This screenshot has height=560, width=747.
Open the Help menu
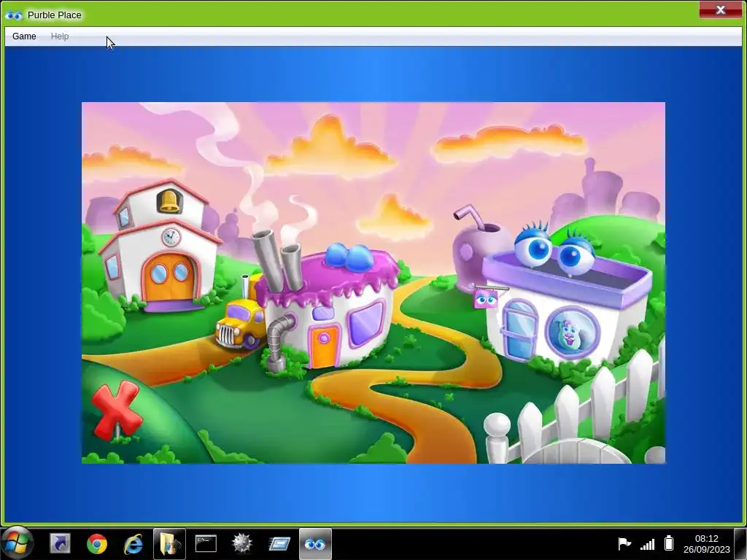click(x=60, y=36)
